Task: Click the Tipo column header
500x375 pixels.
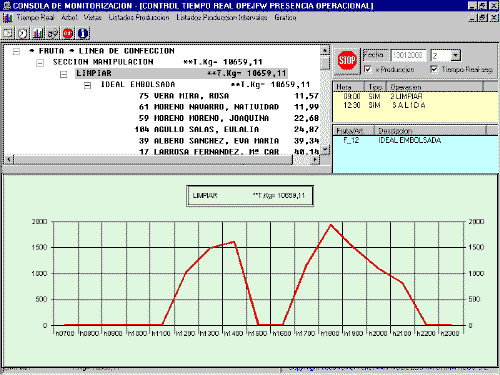Action: (375, 87)
